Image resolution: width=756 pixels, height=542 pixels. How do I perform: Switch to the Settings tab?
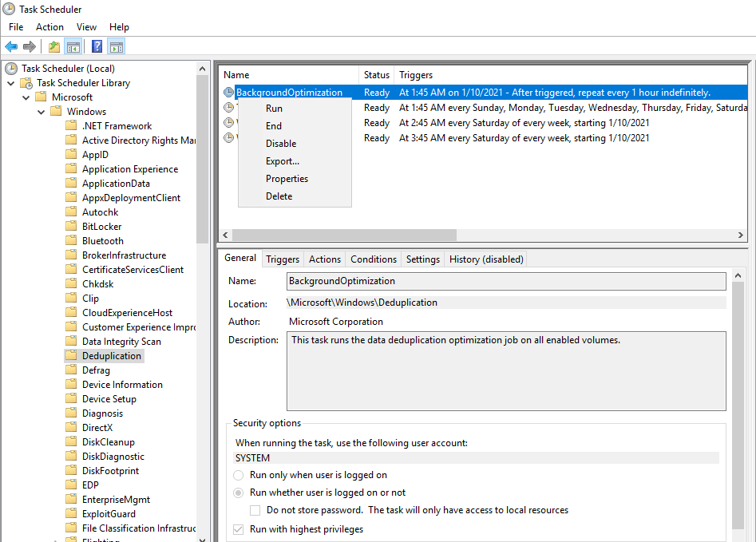(423, 259)
